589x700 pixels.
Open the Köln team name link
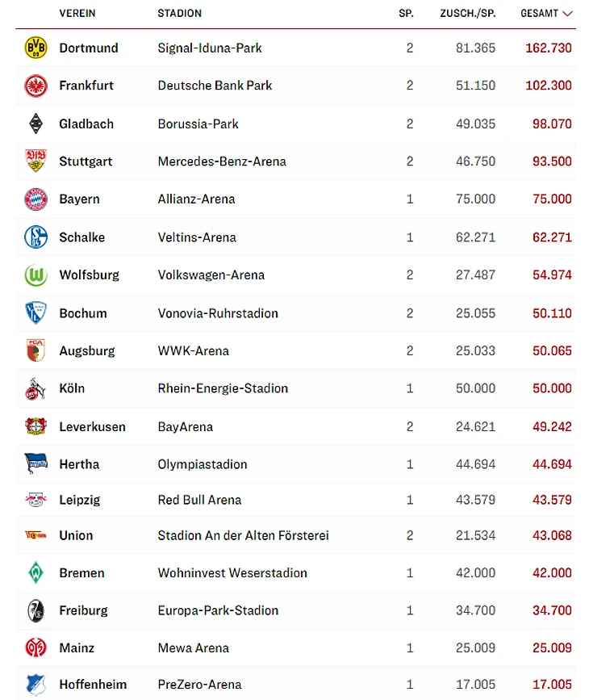(72, 388)
